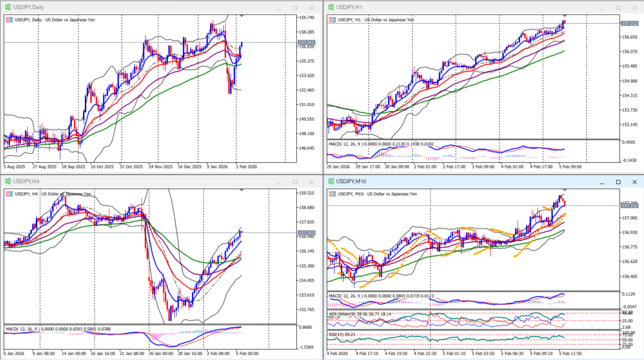The width and height of the screenshot is (644, 360).
Task: Show the one-click trading panel on H4 chart
Action: pyautogui.click(x=9, y=194)
